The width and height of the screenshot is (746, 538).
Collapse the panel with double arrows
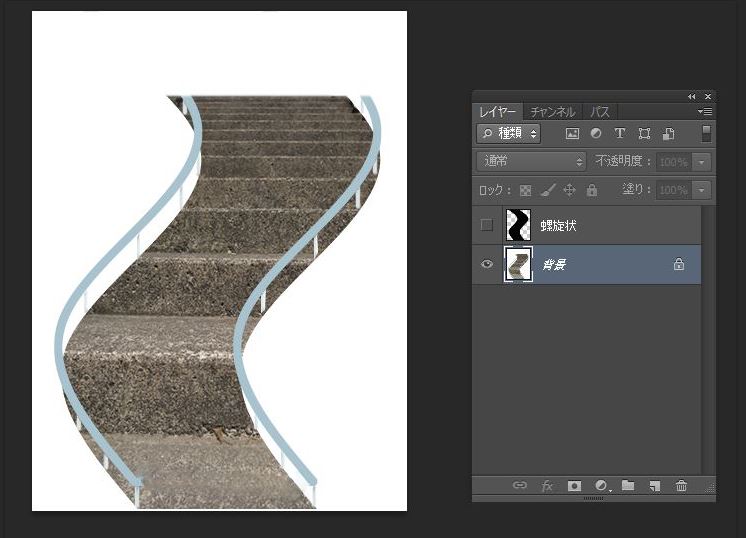[692, 96]
